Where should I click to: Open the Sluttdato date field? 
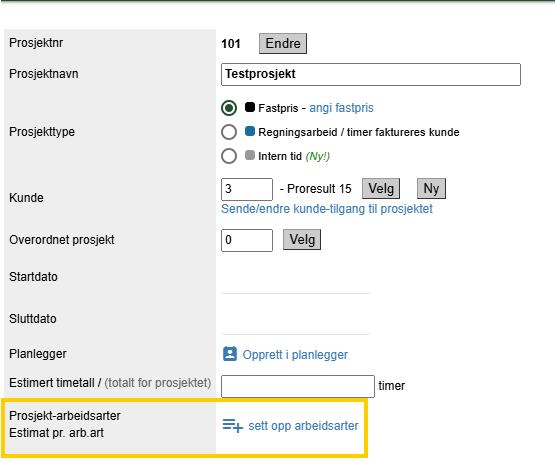tap(296, 321)
